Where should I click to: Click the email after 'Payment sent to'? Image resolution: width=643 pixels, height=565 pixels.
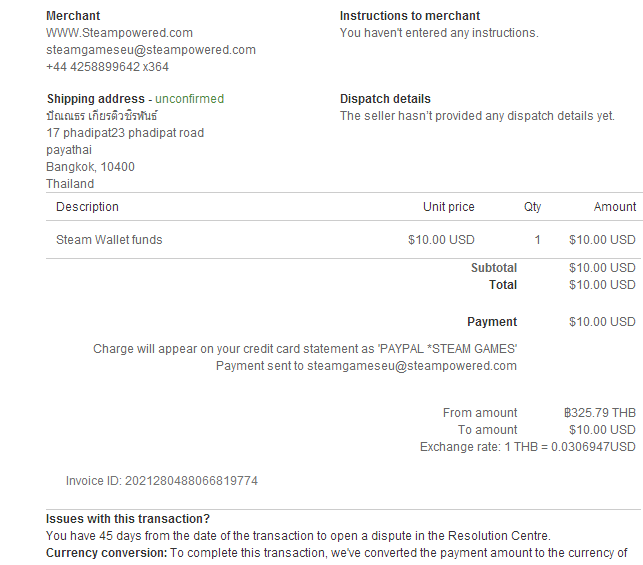tap(412, 366)
